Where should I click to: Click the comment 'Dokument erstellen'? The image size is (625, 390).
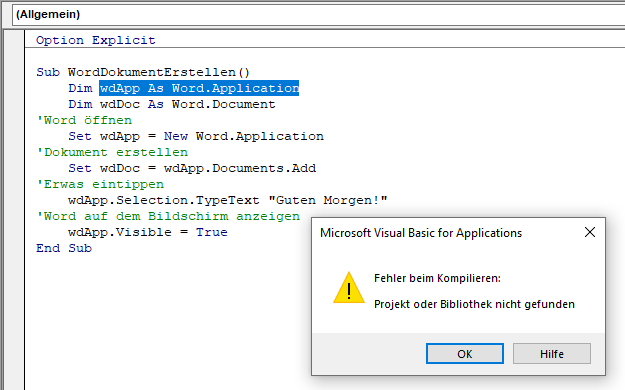tap(112, 152)
